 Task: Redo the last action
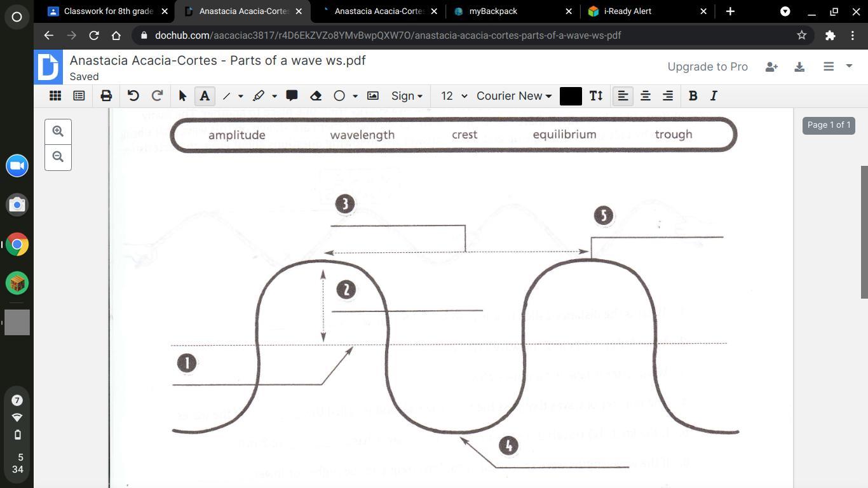pyautogui.click(x=157, y=96)
